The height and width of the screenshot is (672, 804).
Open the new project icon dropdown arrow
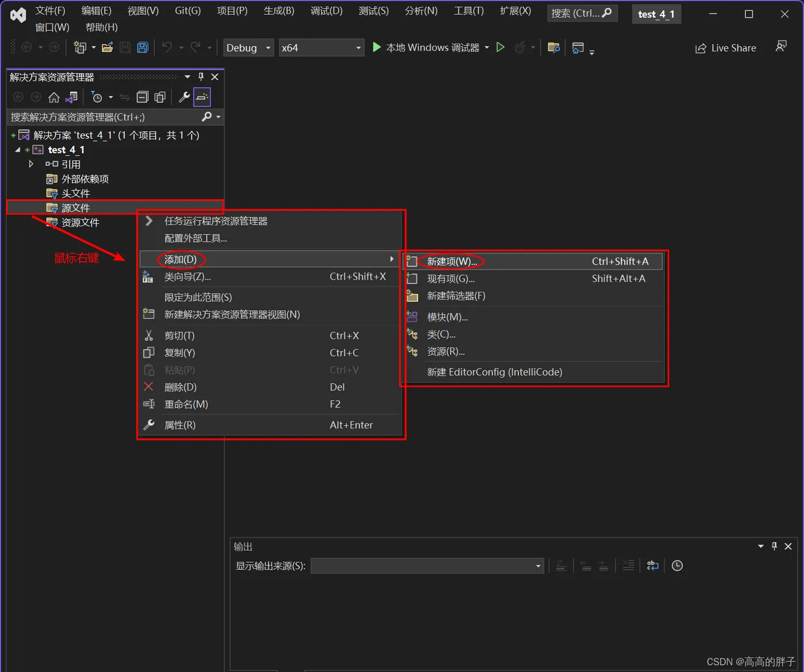94,48
